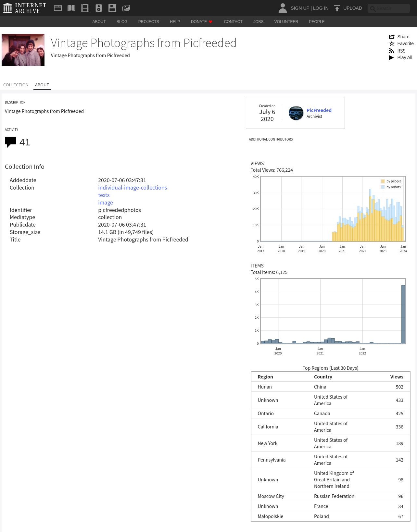
Task: Click the Ontario region cell
Action: pos(266,414)
